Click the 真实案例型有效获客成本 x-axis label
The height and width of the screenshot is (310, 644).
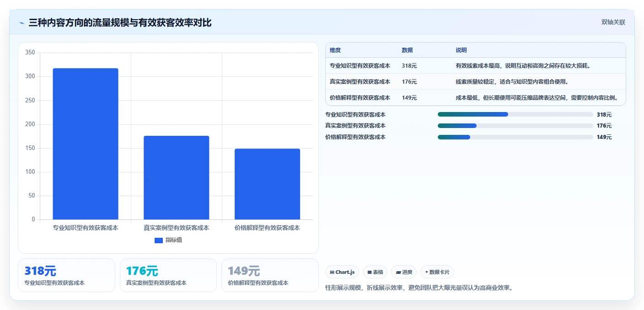(177, 228)
